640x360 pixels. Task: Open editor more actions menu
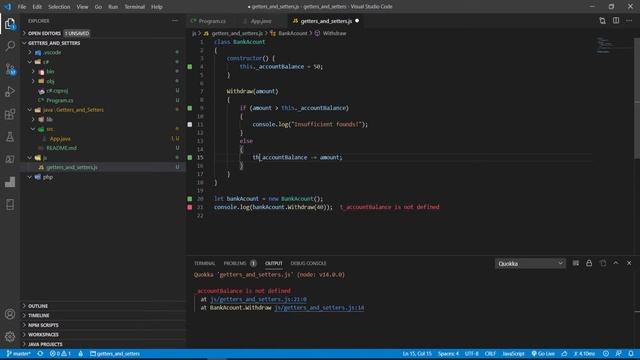[629, 20]
